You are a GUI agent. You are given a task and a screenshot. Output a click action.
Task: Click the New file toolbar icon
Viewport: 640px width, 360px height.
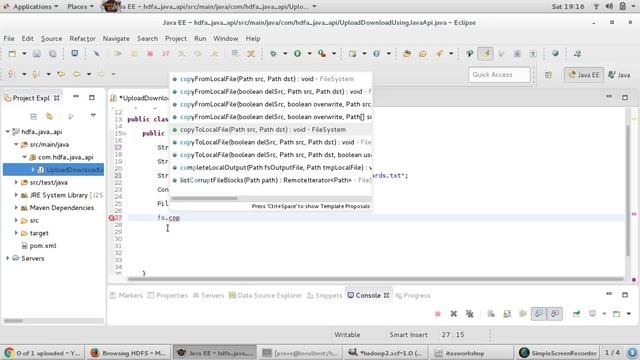12,53
